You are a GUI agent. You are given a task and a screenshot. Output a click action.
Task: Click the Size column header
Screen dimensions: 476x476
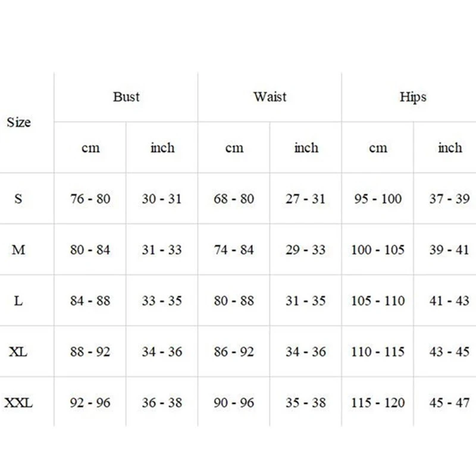[18, 123]
